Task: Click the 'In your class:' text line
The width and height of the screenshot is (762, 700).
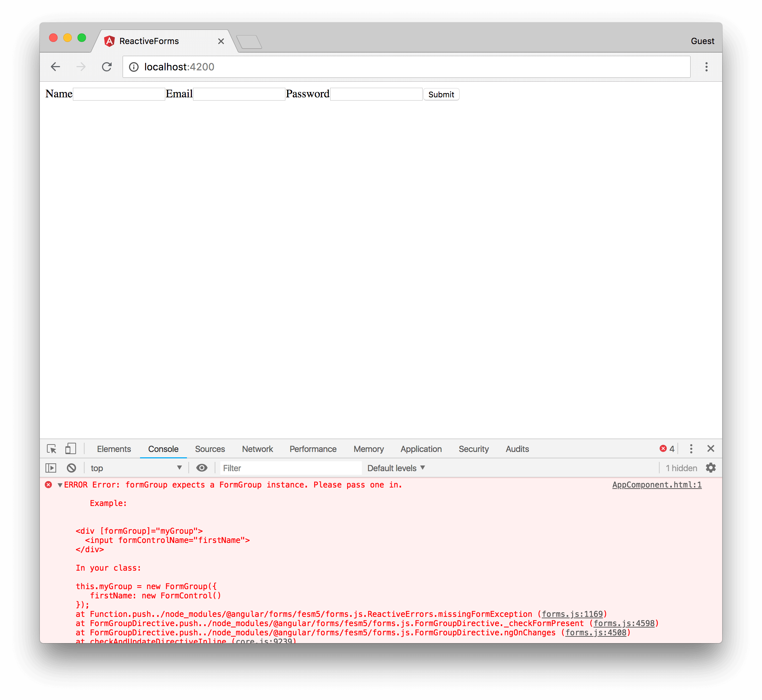Action: click(x=108, y=568)
